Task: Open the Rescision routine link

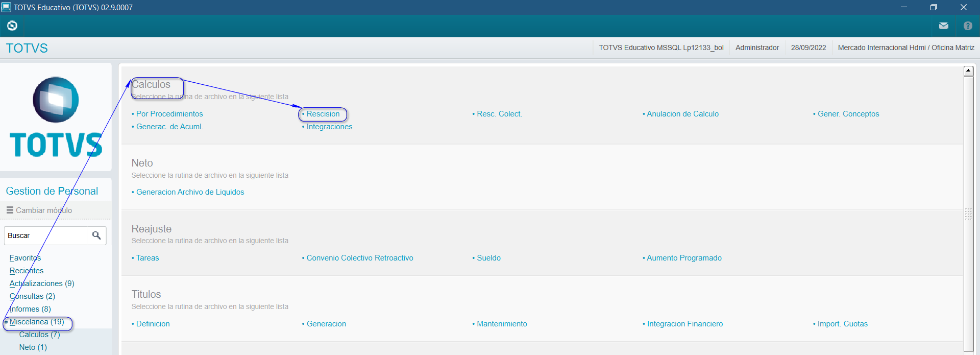Action: (323, 114)
